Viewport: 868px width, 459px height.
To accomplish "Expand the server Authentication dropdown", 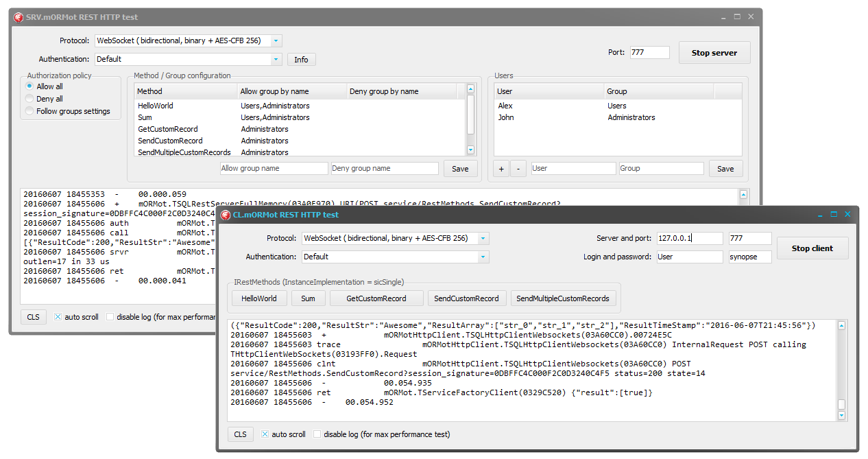I will pyautogui.click(x=276, y=60).
